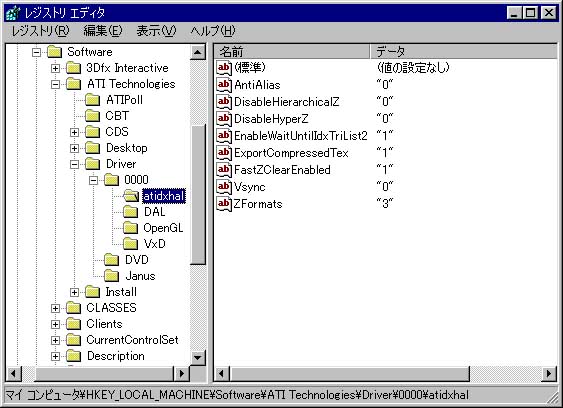
Task: Collapse the Driver key node
Action: (x=74, y=164)
